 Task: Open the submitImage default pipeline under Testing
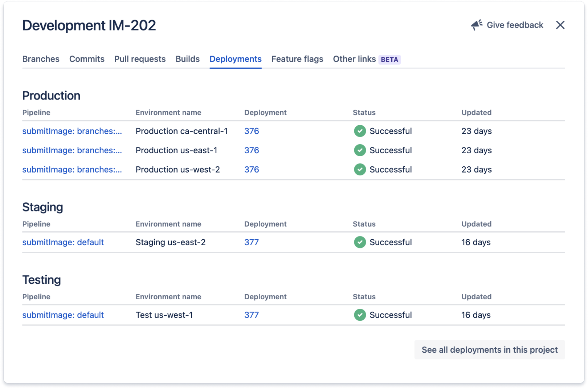(63, 315)
